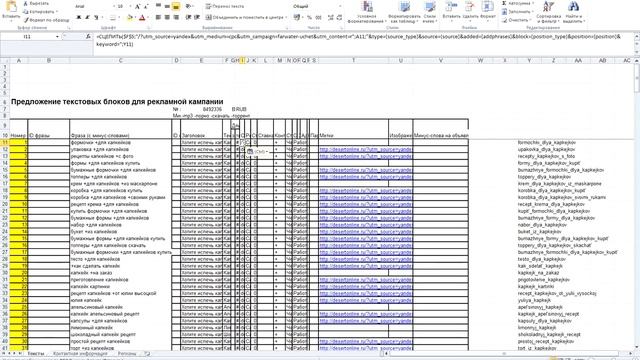Image resolution: width=640 pixels, height=360 pixels.
Task: Open the desertonline.ru link in row 33
Action: [x=366, y=293]
